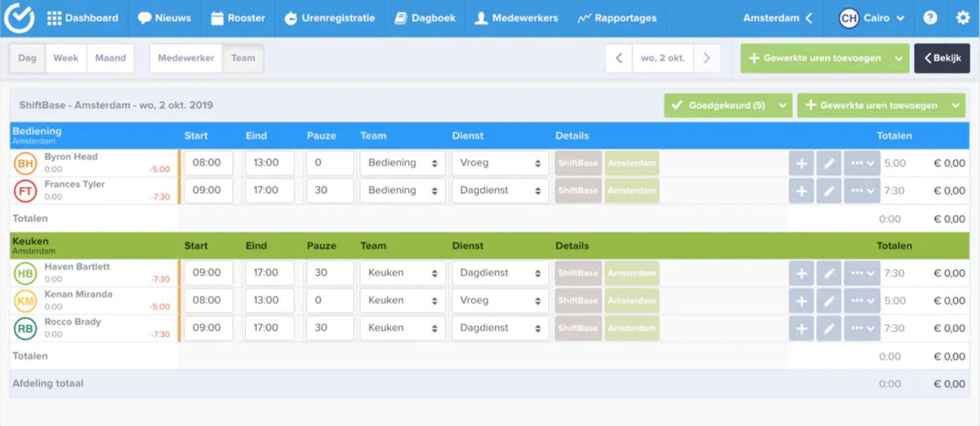Click the Shiftbase checkmark logo
Image resolution: width=980 pixels, height=426 pixels.
[19, 18]
